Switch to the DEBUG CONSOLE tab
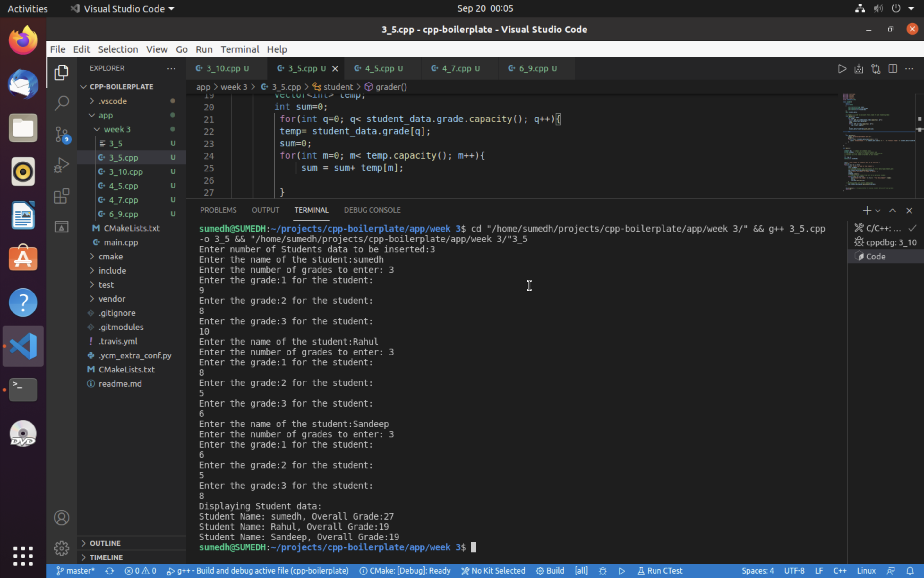 (x=372, y=210)
